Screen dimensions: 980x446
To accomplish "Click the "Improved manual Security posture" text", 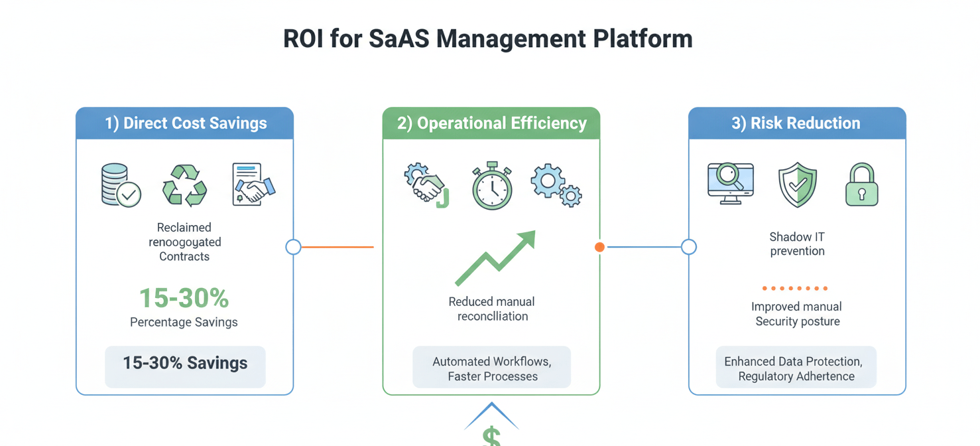I will coord(797,314).
